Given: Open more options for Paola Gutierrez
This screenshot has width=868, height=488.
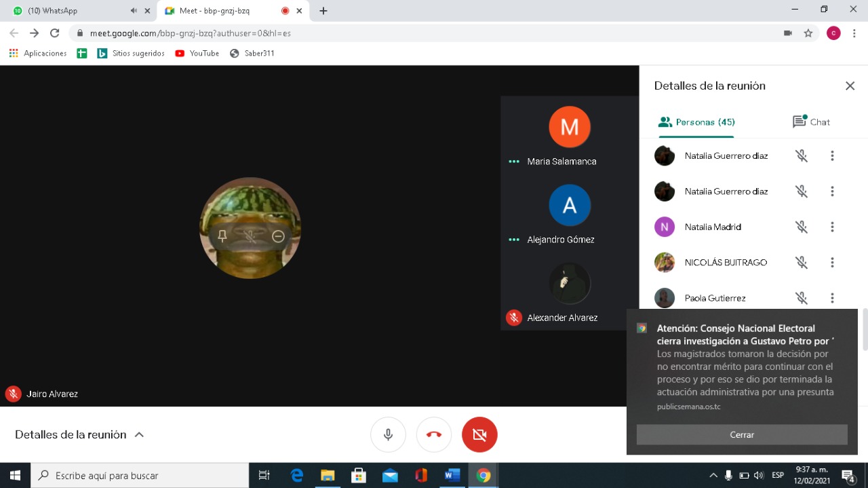Looking at the screenshot, I should point(832,298).
